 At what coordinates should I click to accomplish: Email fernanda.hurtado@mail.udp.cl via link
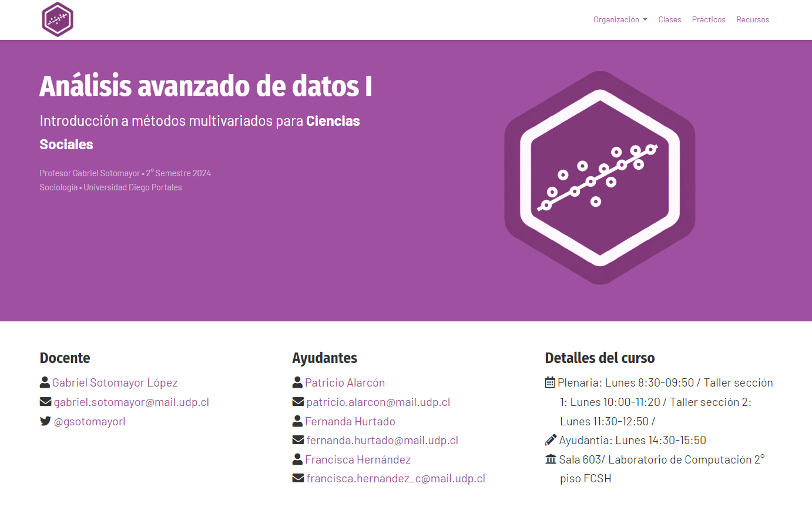click(382, 440)
